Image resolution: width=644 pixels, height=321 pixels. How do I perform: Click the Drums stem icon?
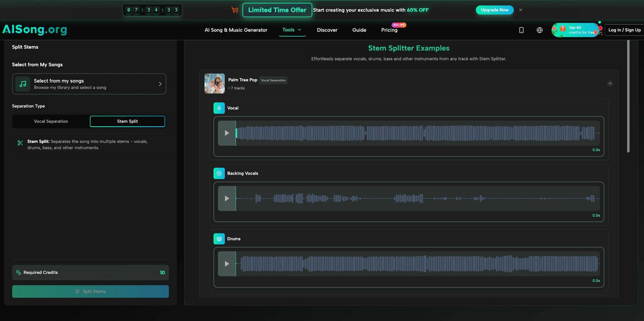(x=219, y=239)
